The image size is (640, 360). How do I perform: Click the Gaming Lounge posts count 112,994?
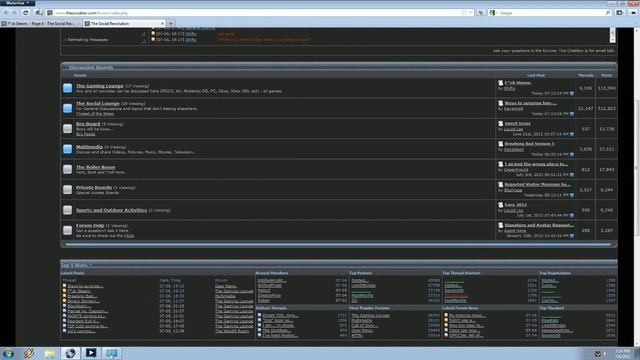point(607,88)
